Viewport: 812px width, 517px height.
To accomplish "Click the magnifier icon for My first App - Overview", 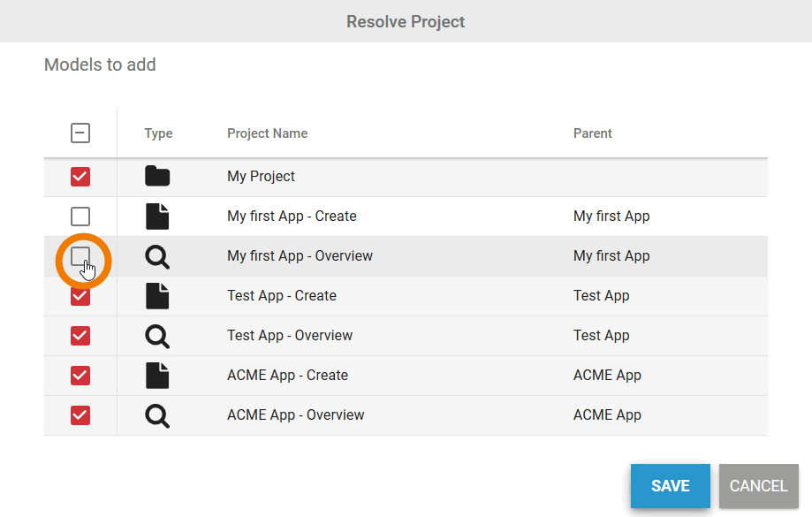I will [x=157, y=256].
